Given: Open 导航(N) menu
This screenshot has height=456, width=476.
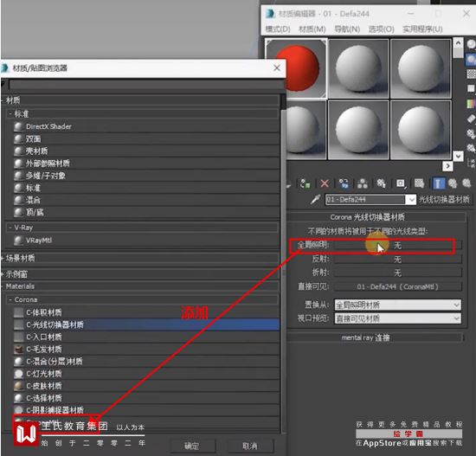Looking at the screenshot, I should (x=347, y=29).
